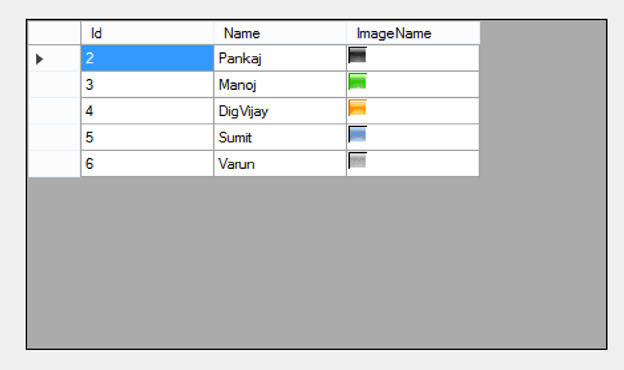
Task: Click the current row arrow indicator
Action: point(39,59)
